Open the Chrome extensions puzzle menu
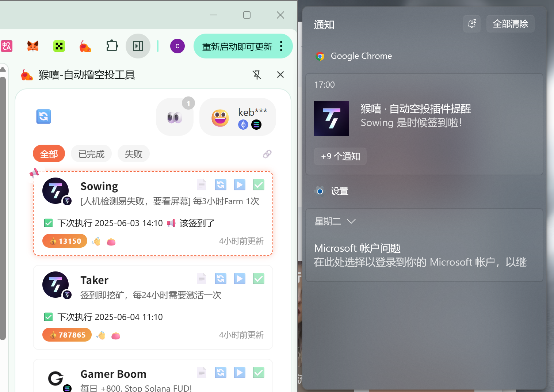This screenshot has width=554, height=392. click(x=112, y=46)
